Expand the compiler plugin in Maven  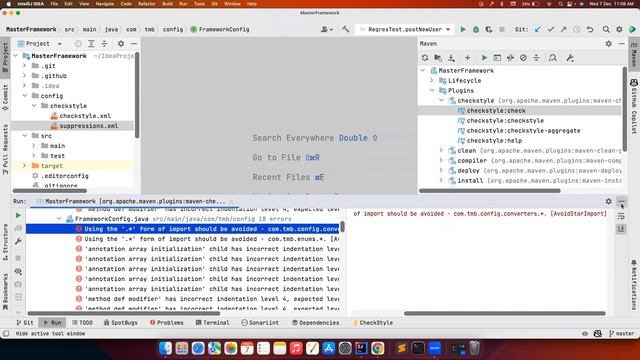(441, 160)
